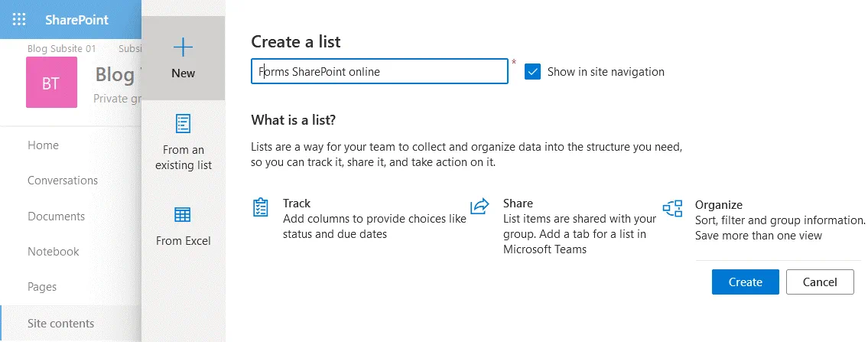Open Site contents in the navigation

coord(61,324)
